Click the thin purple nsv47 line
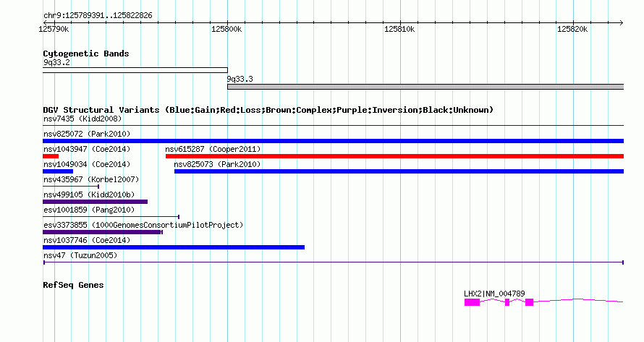This screenshot has height=342, width=644. coord(333,262)
